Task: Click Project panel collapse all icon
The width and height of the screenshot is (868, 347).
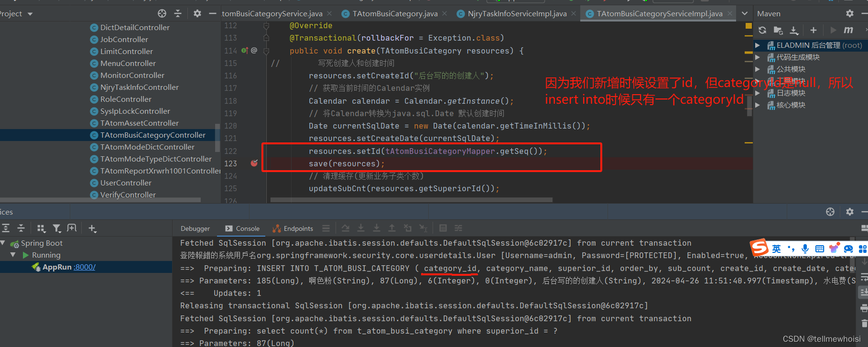Action: [x=178, y=13]
